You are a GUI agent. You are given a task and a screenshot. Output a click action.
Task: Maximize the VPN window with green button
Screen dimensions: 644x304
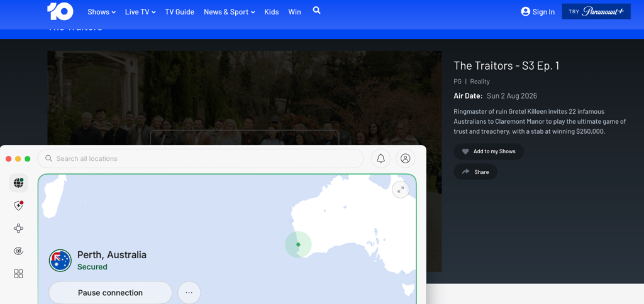point(28,159)
